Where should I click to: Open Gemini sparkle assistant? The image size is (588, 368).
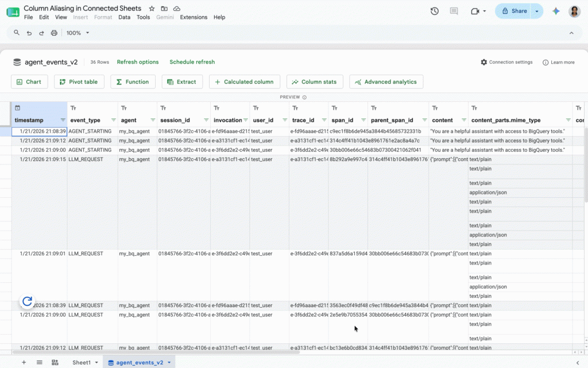tap(556, 11)
